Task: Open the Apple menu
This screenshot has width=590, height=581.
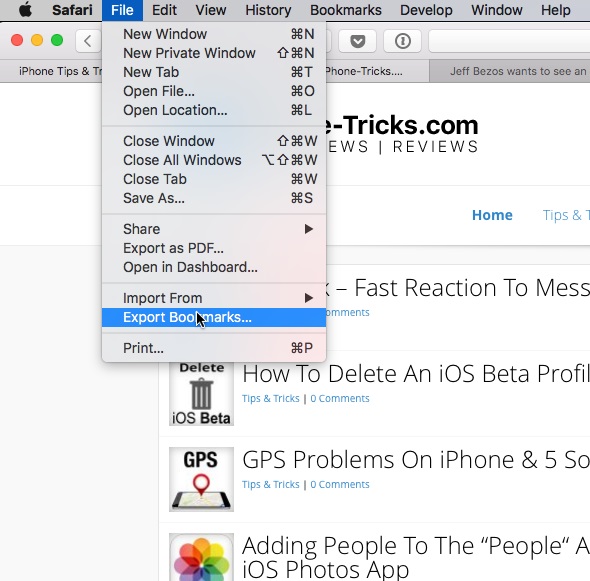Action: pos(26,10)
